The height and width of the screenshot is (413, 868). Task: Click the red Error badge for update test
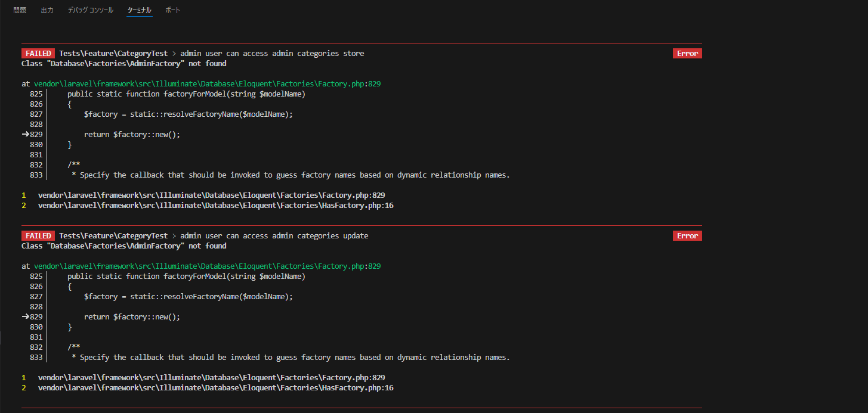(x=687, y=236)
